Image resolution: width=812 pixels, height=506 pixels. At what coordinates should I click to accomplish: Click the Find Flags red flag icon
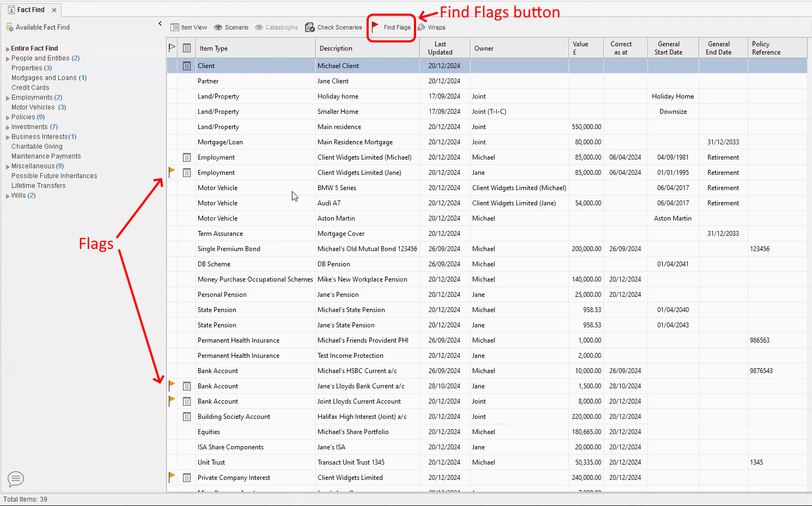(x=375, y=27)
